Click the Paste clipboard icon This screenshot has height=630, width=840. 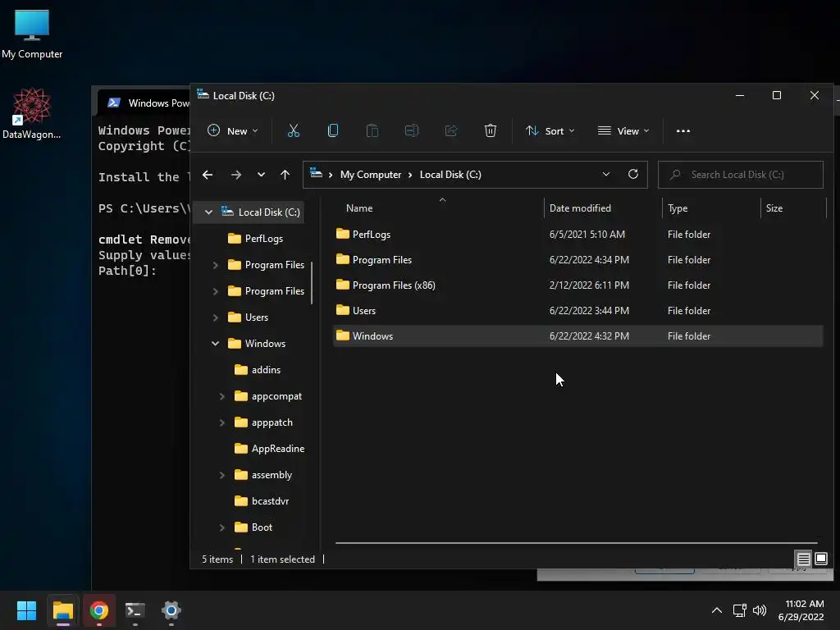coord(372,130)
